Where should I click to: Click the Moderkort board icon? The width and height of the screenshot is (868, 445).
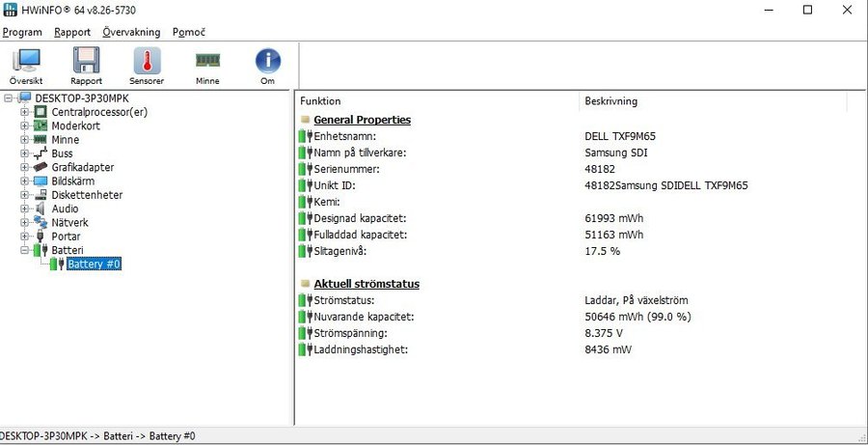pyautogui.click(x=41, y=125)
